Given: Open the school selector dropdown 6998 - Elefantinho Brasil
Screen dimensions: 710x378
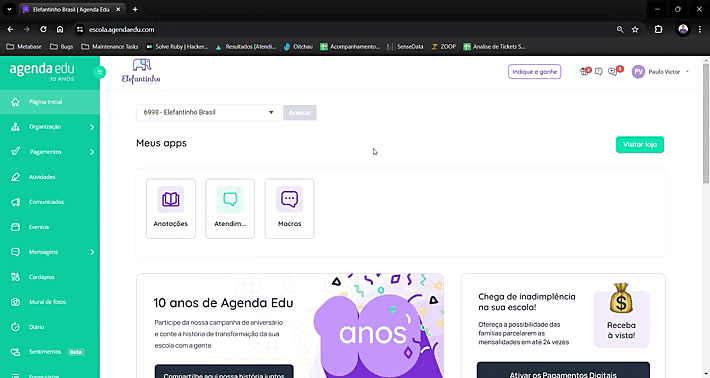Looking at the screenshot, I should 208,112.
